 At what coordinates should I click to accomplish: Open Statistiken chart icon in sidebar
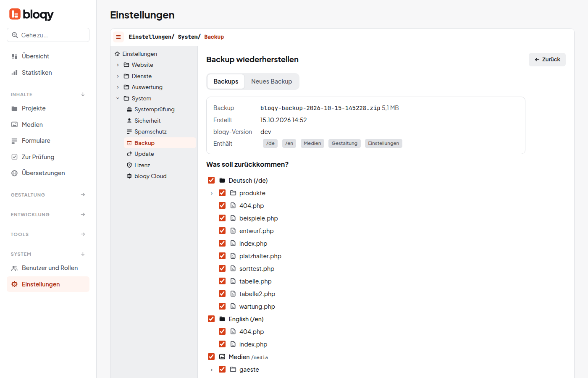click(14, 73)
